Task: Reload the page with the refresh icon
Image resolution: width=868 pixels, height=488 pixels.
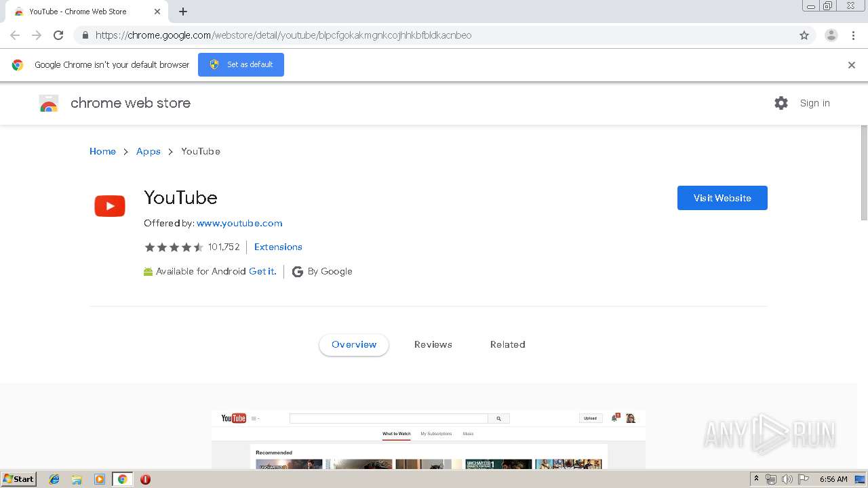Action: pyautogui.click(x=58, y=35)
